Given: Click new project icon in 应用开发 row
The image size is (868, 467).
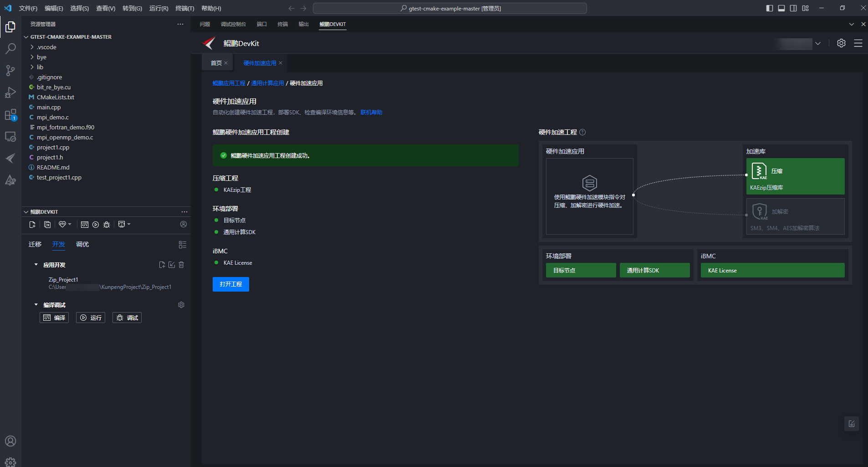Looking at the screenshot, I should (x=162, y=265).
